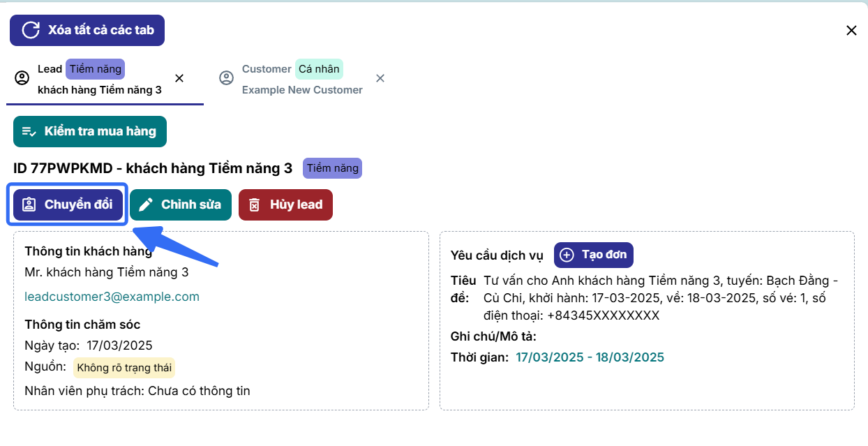Click the Thông tin khách hàng heading
The width and height of the screenshot is (868, 446).
click(89, 251)
